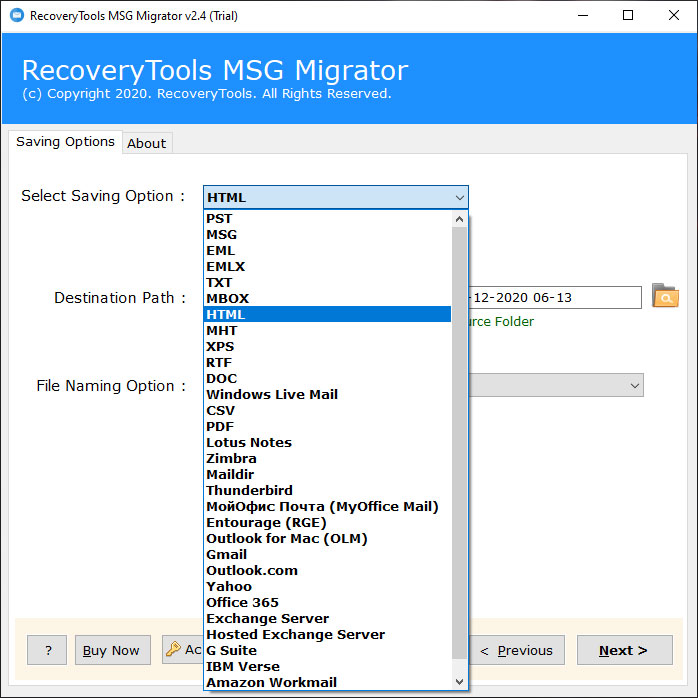Screen dimensions: 698x698
Task: Pick Hosted Exchange Server option
Action: tap(327, 635)
